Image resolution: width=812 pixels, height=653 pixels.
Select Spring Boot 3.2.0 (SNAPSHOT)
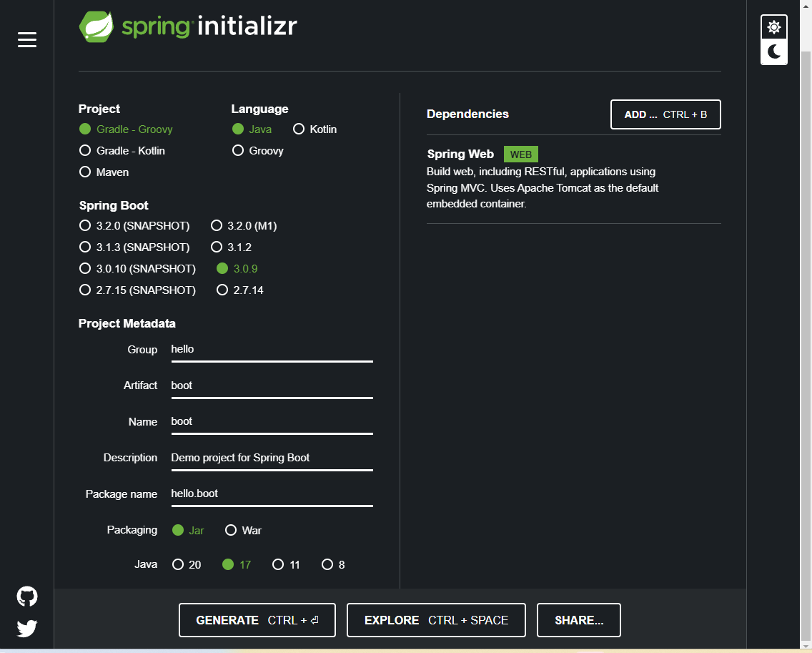pyautogui.click(x=134, y=226)
